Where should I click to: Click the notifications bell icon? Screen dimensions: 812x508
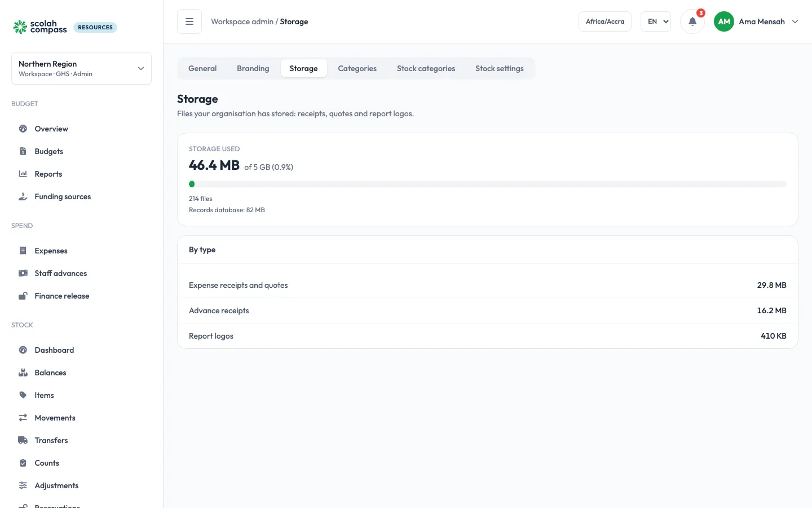692,21
